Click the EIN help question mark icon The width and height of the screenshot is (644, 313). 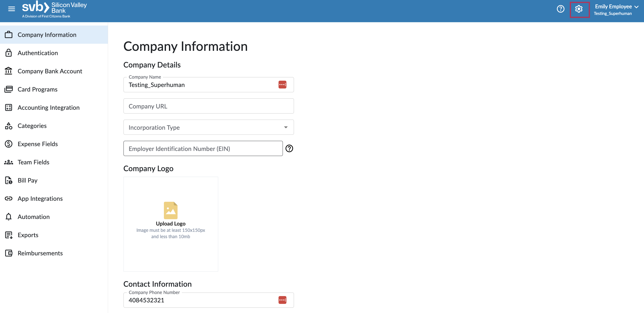click(289, 148)
